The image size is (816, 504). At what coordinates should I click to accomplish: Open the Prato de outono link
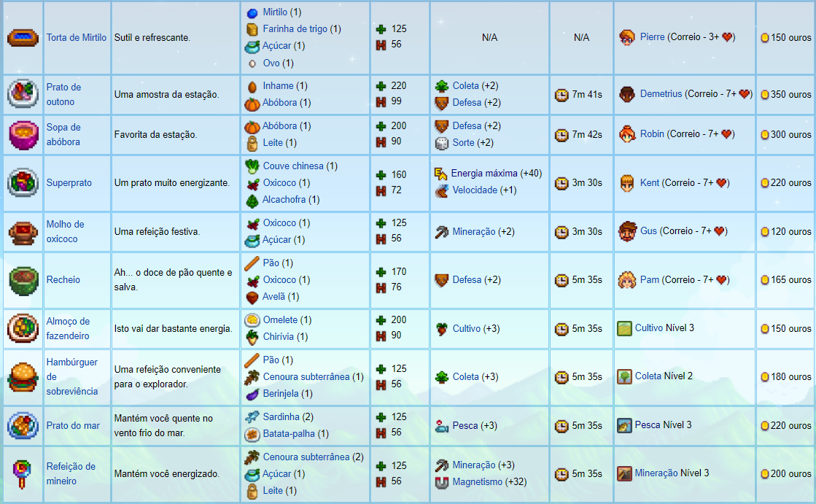click(x=63, y=94)
